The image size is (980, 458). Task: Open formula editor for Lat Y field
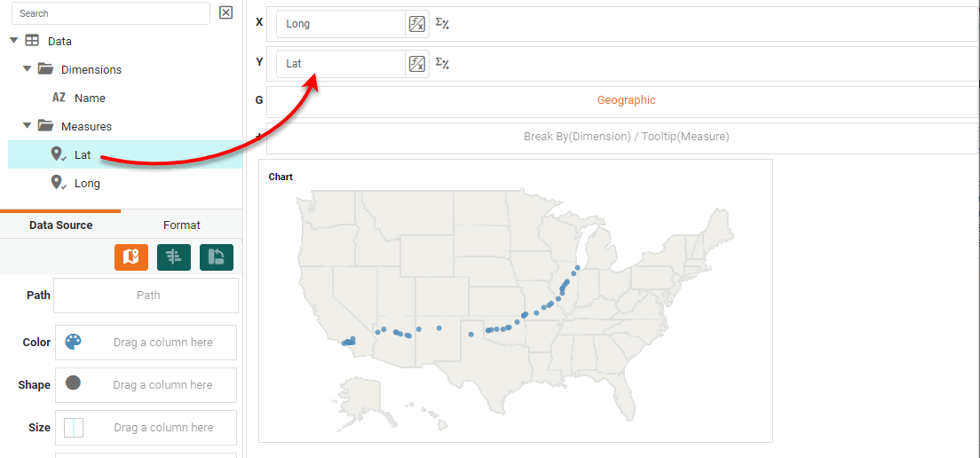416,63
